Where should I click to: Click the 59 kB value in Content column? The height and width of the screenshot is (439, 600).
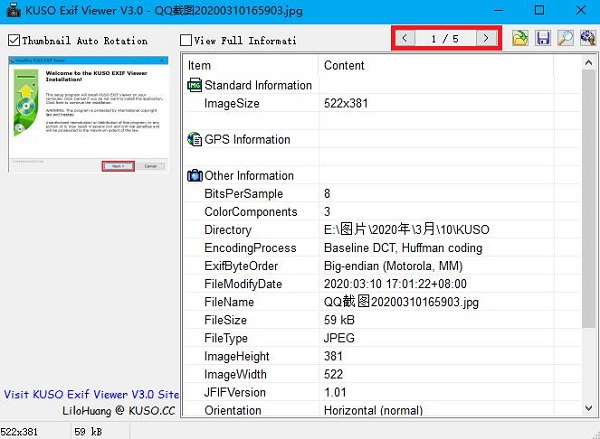pos(339,320)
